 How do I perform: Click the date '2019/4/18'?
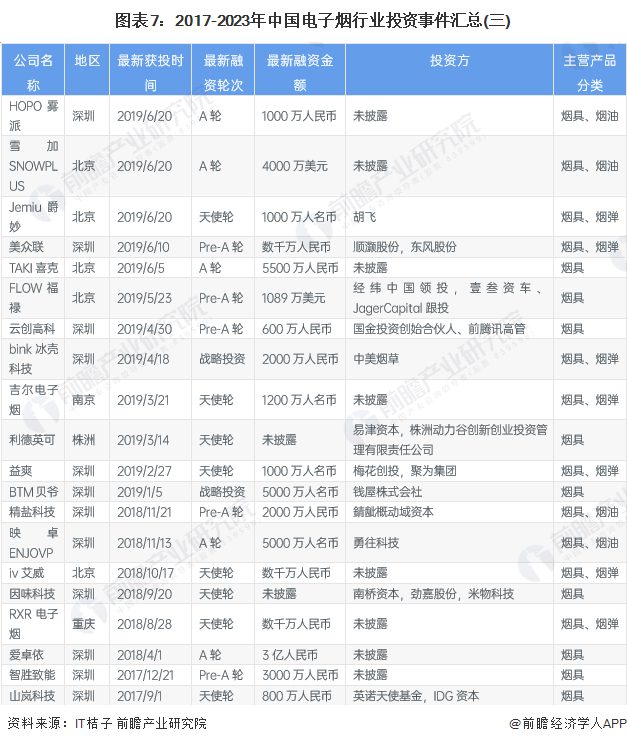143,359
